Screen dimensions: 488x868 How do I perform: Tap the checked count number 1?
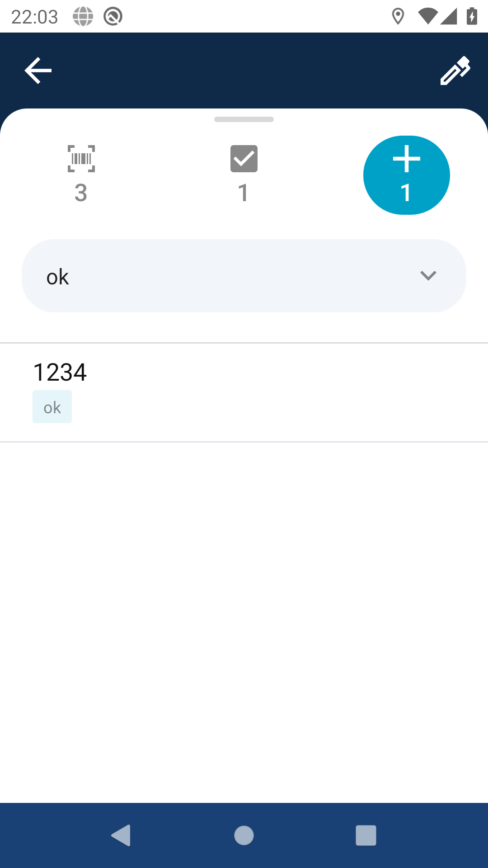tap(243, 193)
